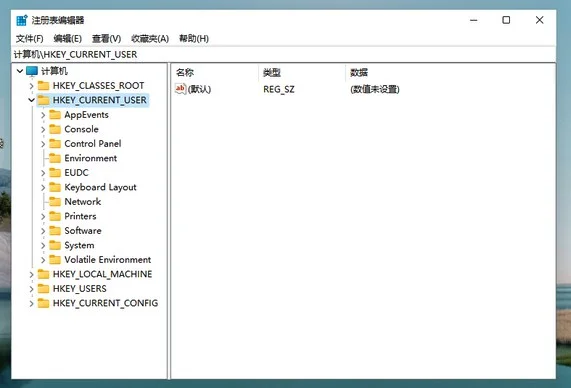This screenshot has width=571, height=388.
Task: Click the HKEY_CURRENT_USER folder icon
Action: (x=44, y=100)
